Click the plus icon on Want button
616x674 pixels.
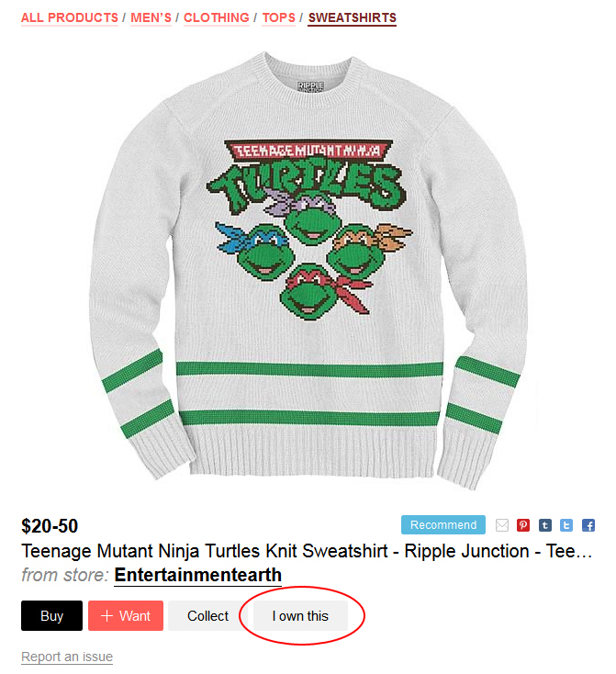point(106,615)
